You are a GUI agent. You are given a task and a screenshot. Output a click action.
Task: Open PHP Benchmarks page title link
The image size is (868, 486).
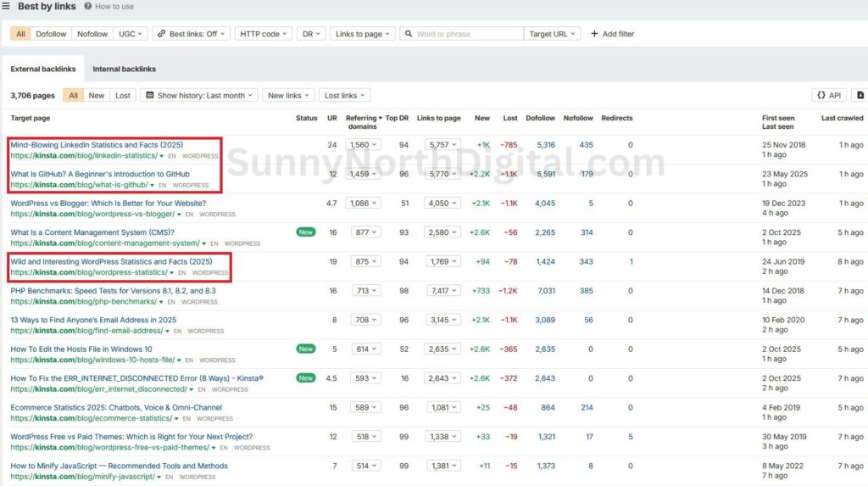click(x=114, y=291)
